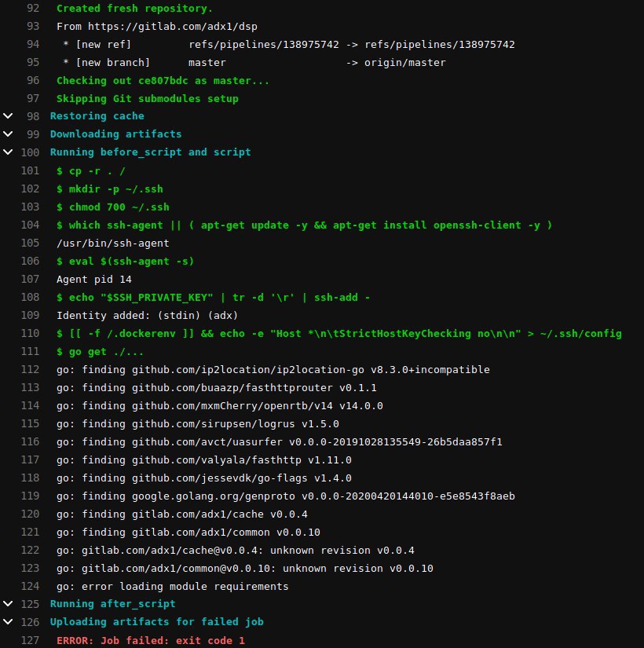This screenshot has height=648, width=644.
Task: Collapse Uploading artifacts for failed job chevron
Action: pyautogui.click(x=8, y=621)
